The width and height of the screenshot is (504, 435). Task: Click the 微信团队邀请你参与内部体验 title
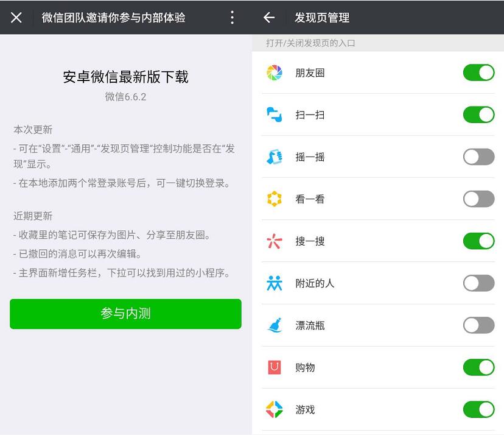point(113,18)
